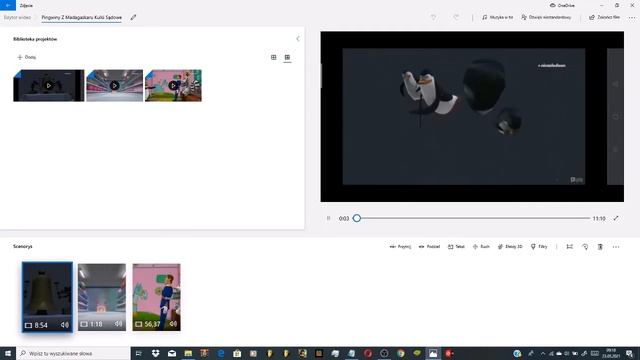
Task: Select the hallway clip in library
Action: click(115, 85)
